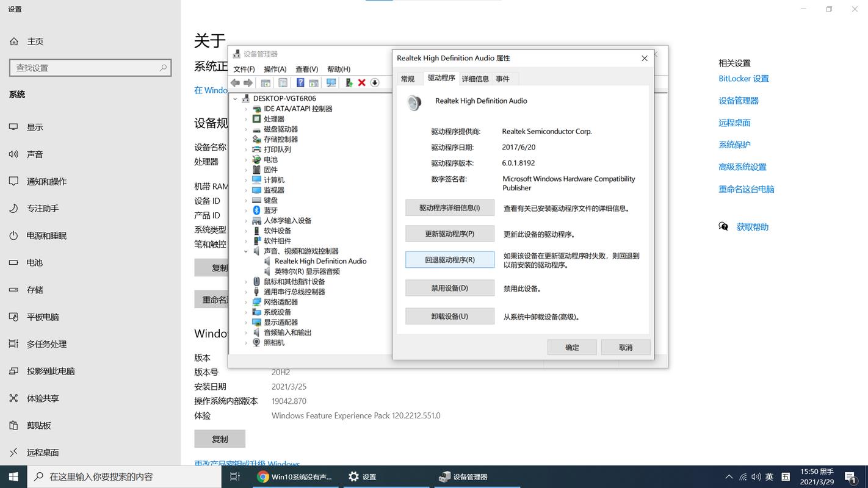Switch to the 常规 (General) tab
Image resolution: width=868 pixels, height=488 pixels.
pyautogui.click(x=408, y=79)
